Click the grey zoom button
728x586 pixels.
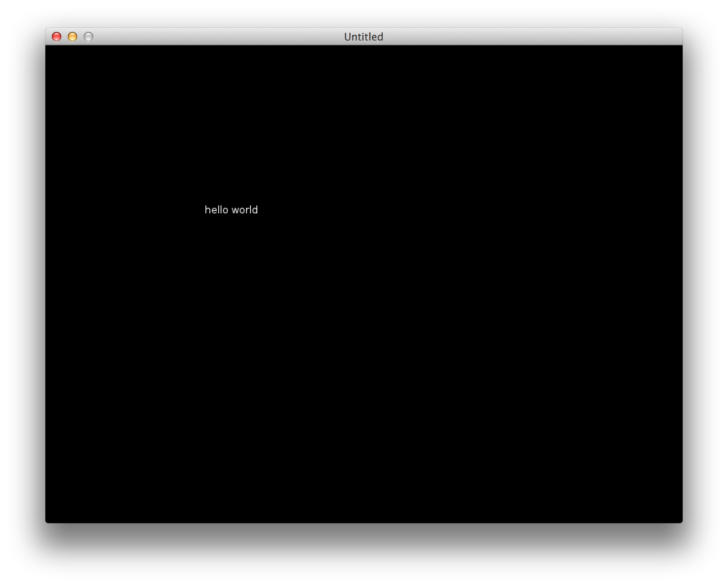click(x=88, y=37)
